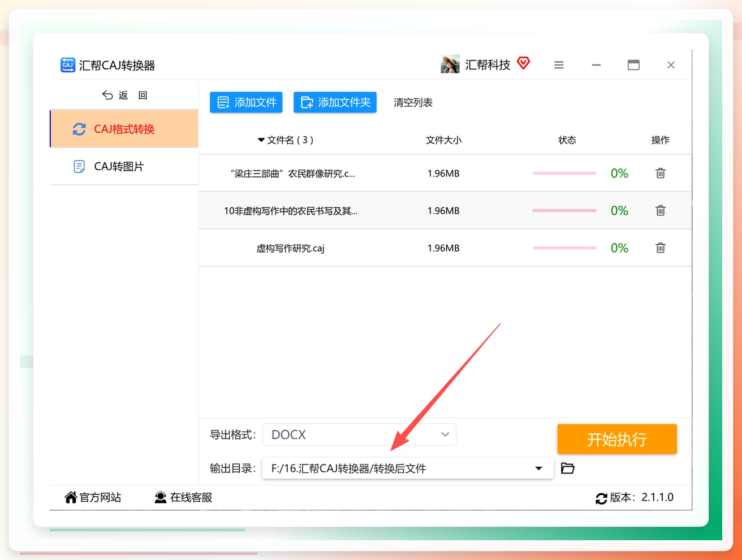Delete 虚构写作研究.caj with trash icon

(x=661, y=248)
